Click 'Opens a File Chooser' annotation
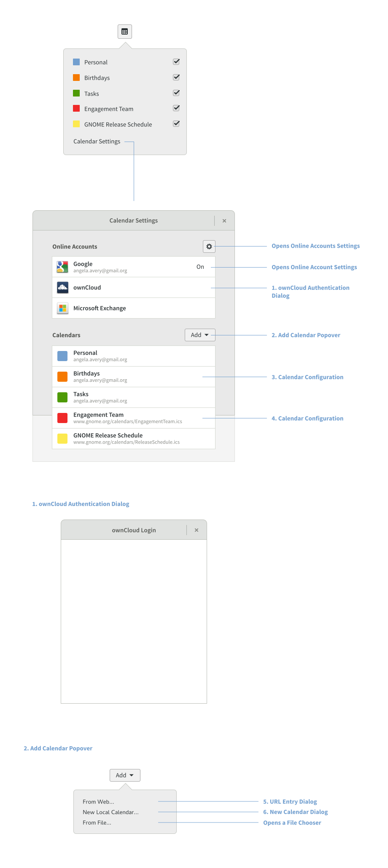388x868 pixels. [x=292, y=823]
